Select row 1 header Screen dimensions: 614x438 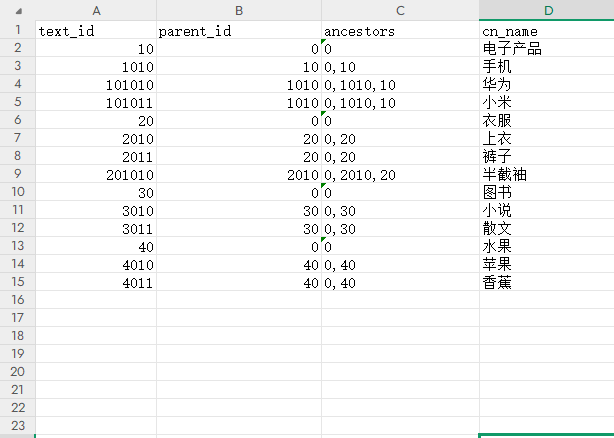point(18,30)
